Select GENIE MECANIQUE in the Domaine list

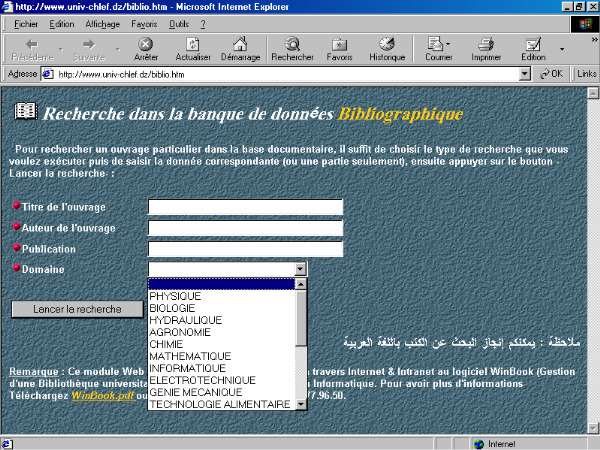coord(222,392)
